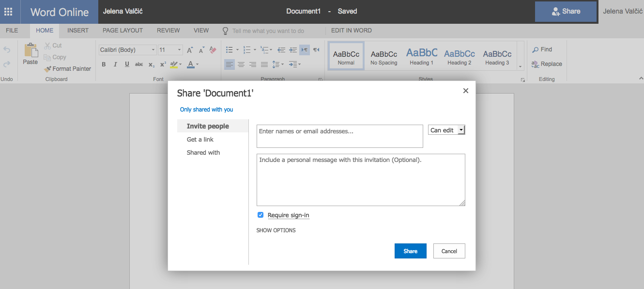
Task: Open the Shared with section
Action: [203, 153]
